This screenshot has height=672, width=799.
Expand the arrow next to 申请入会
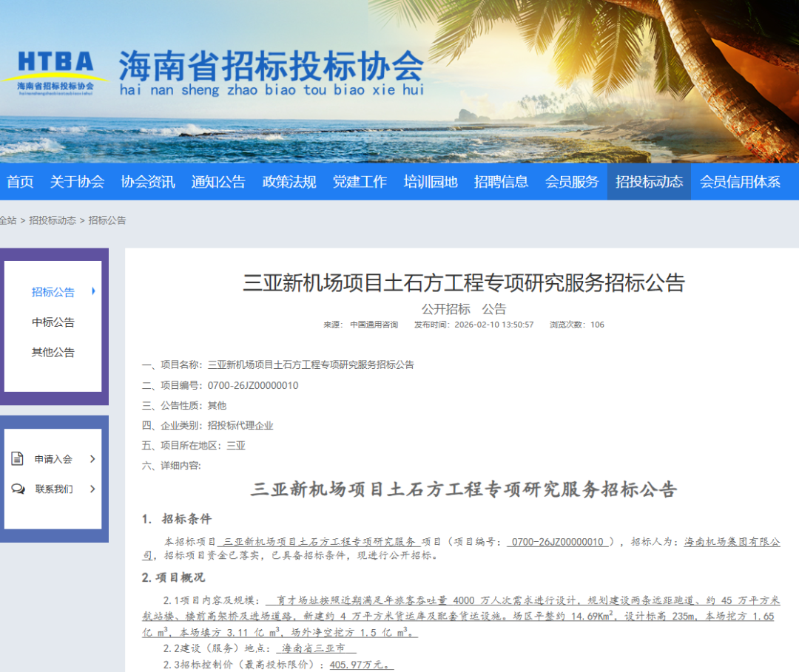[92, 459]
